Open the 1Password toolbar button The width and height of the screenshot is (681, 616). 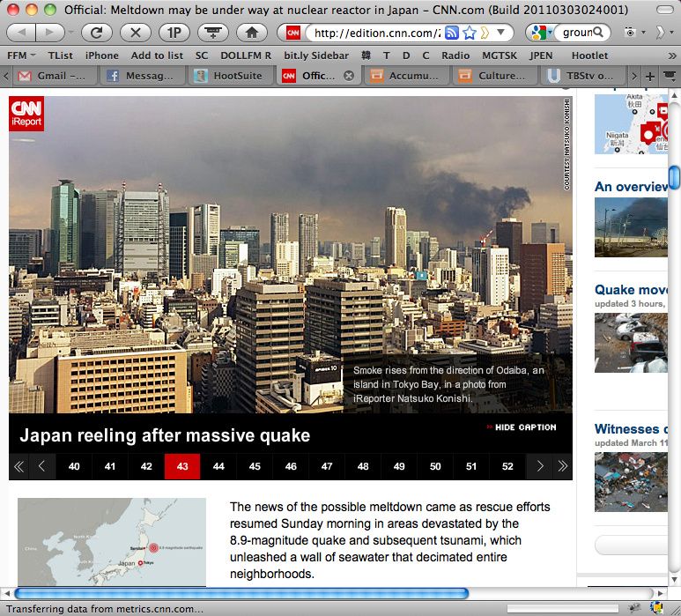(x=174, y=33)
